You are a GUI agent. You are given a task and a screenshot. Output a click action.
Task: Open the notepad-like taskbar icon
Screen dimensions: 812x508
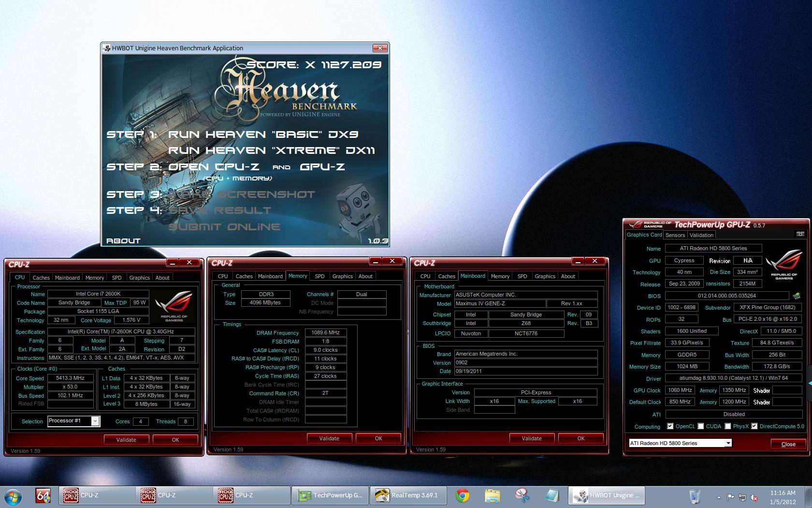click(551, 495)
